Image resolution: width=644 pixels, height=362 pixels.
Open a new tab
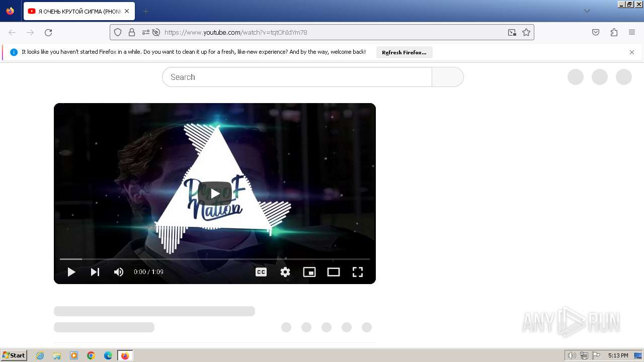145,11
